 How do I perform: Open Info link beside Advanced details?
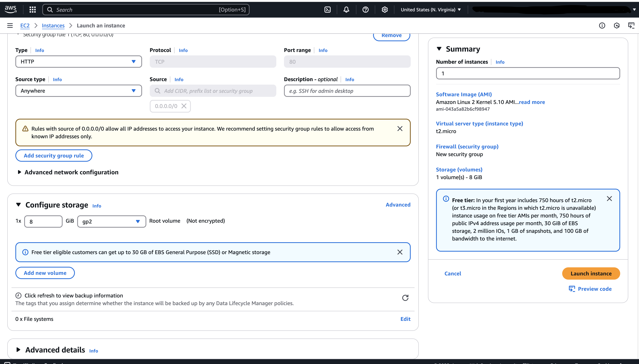point(94,351)
